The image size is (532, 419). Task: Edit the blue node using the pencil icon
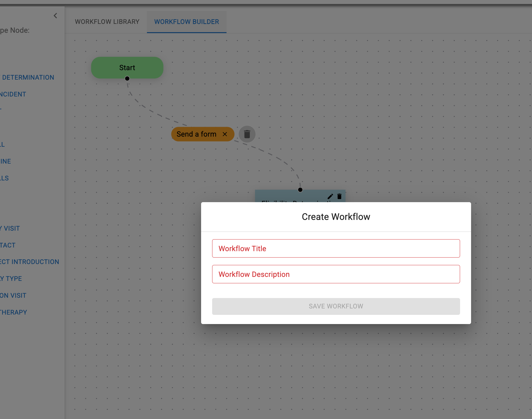(x=330, y=196)
